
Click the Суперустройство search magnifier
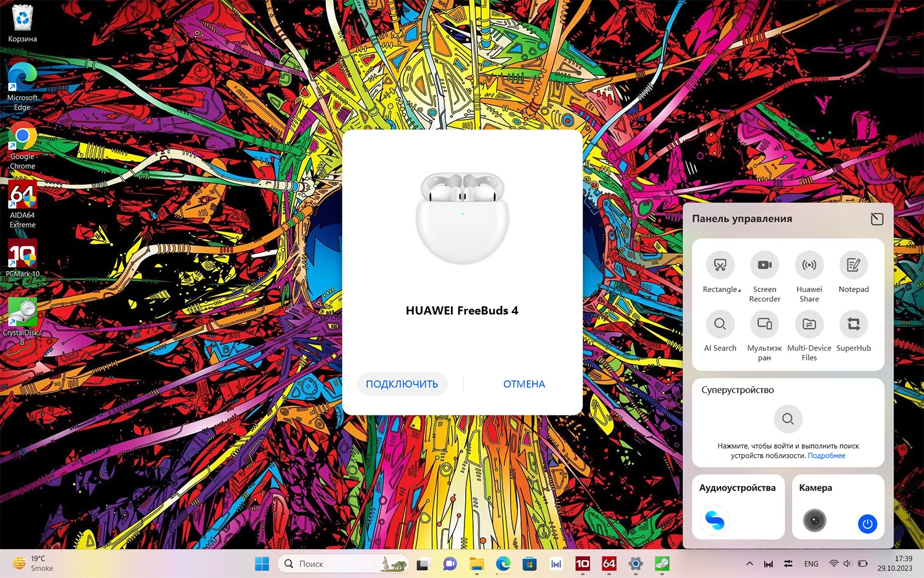(x=788, y=419)
